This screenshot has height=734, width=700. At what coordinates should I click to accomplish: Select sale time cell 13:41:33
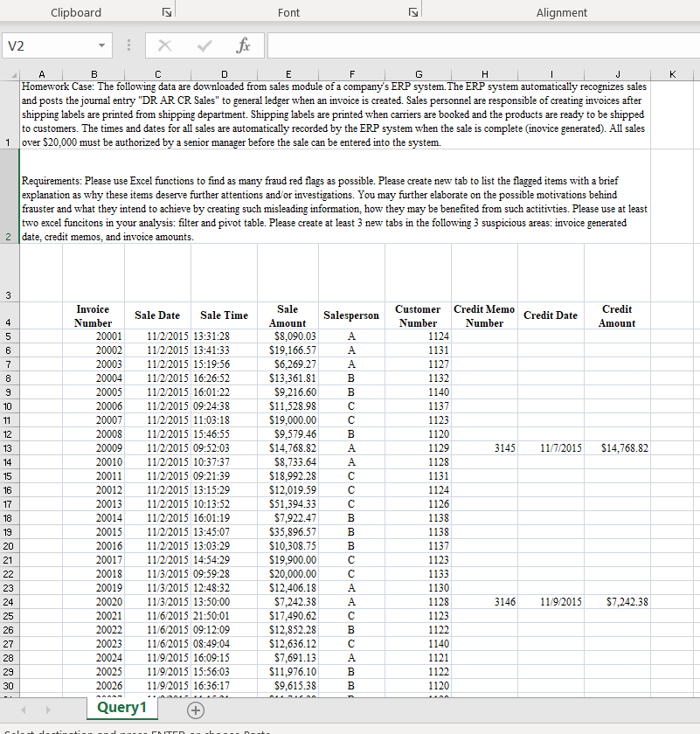coord(224,350)
